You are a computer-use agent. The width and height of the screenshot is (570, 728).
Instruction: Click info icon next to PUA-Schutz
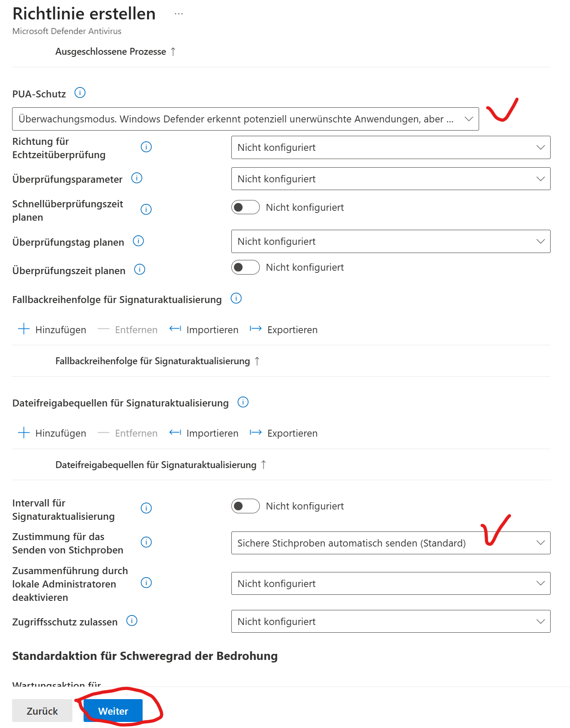tap(80, 93)
